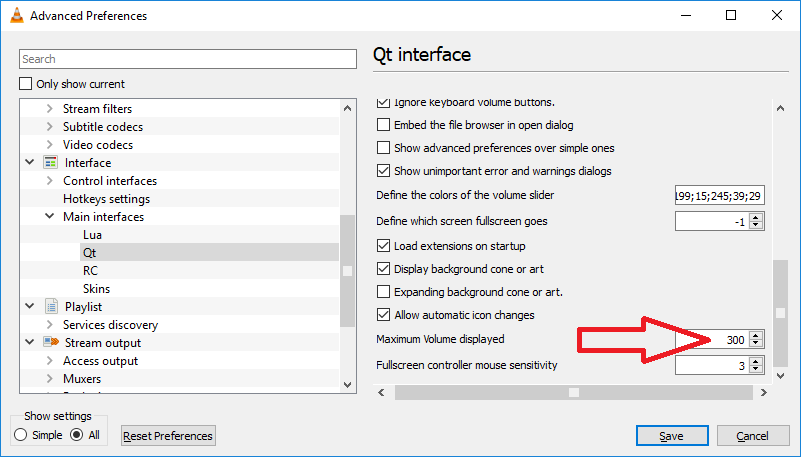This screenshot has height=457, width=801.
Task: Toggle Only show current checkbox
Action: pos(26,84)
